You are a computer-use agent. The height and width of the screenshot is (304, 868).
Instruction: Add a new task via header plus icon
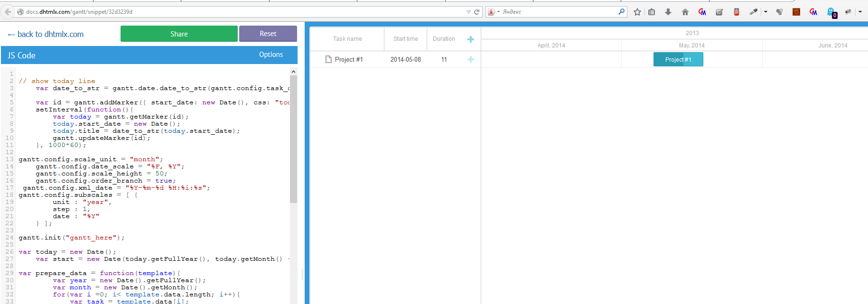pos(471,39)
